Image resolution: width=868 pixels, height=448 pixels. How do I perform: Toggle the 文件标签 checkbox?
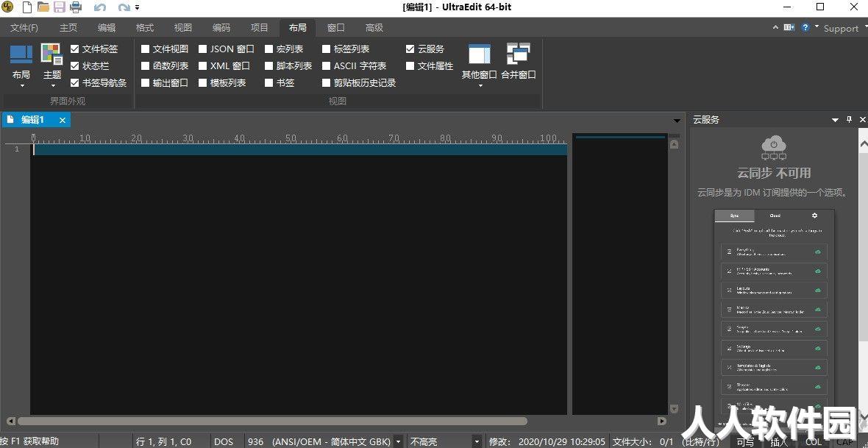coord(75,49)
